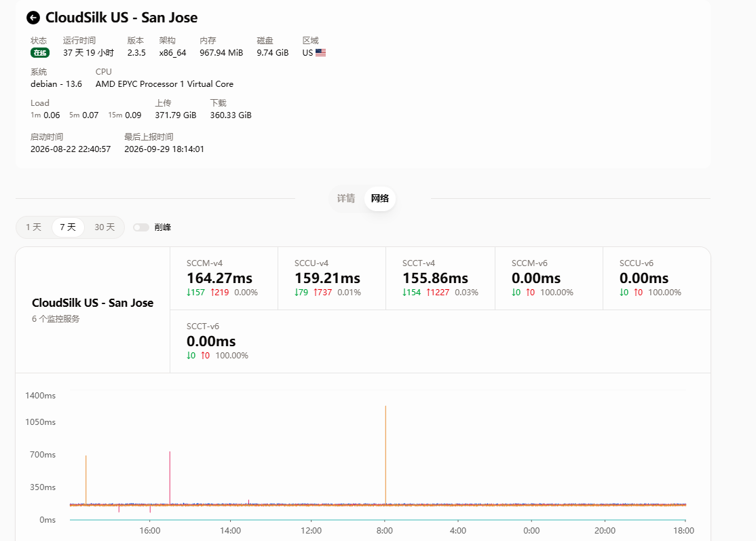This screenshot has height=541, width=756.
Task: Click the page title CloudSilk US - San Jose
Action: click(x=121, y=18)
